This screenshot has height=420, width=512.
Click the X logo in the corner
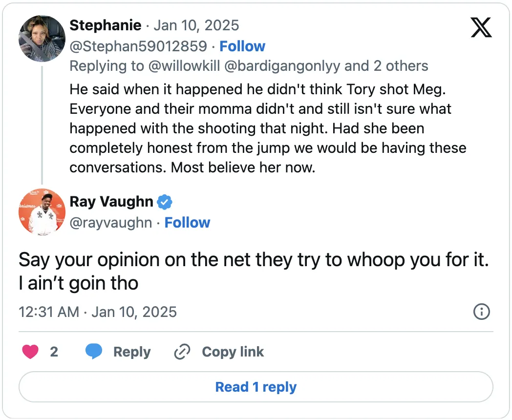pyautogui.click(x=481, y=28)
